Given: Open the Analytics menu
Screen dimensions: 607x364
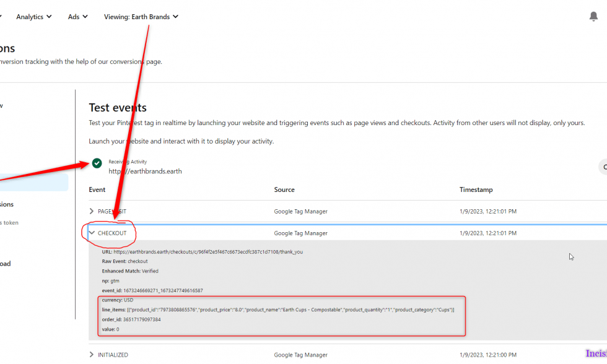Looking at the screenshot, I should (x=33, y=17).
